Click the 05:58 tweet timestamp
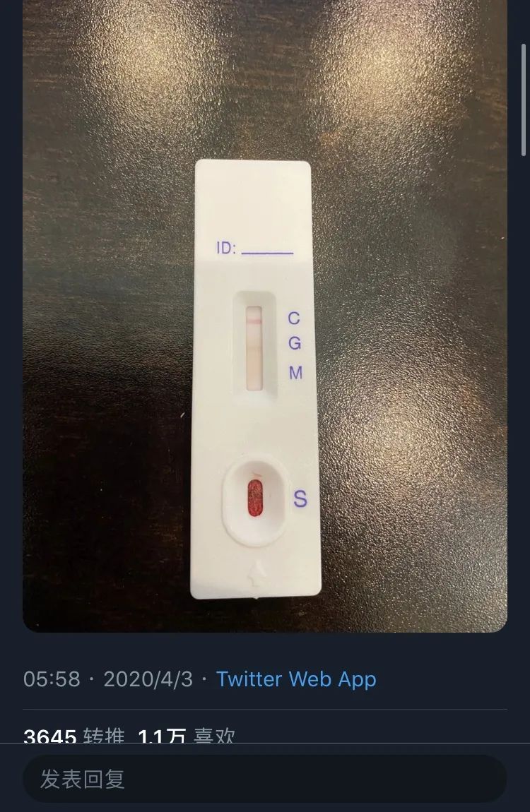Viewport: 530px width, 812px height. pyautogui.click(x=52, y=679)
